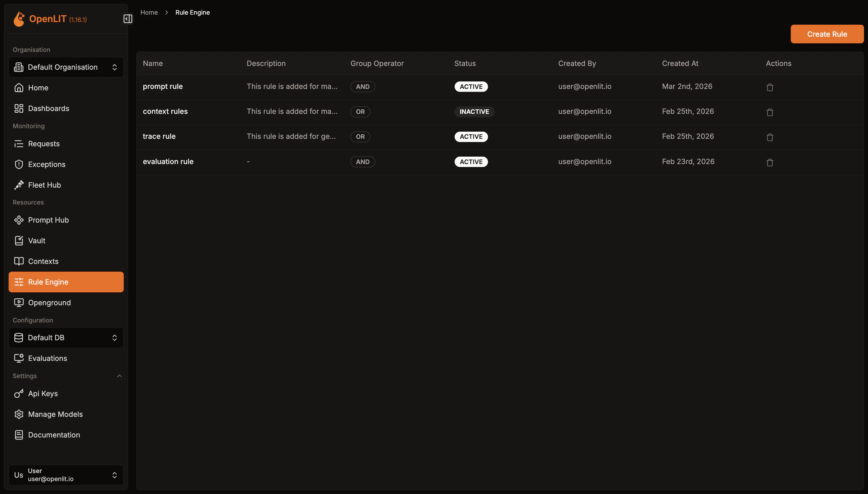Open Vault from sidebar

[36, 241]
